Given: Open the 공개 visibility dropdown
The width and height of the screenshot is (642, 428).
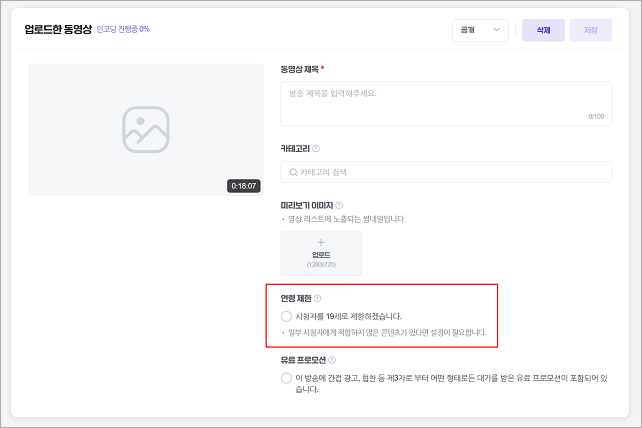Looking at the screenshot, I should pyautogui.click(x=480, y=30).
